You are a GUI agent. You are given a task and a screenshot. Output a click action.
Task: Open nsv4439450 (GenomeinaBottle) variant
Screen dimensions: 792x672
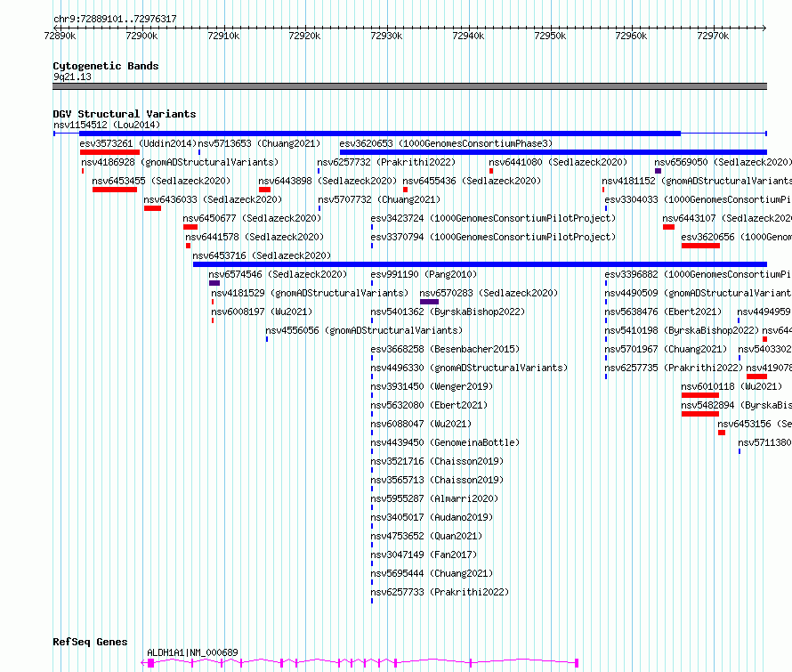(x=445, y=442)
